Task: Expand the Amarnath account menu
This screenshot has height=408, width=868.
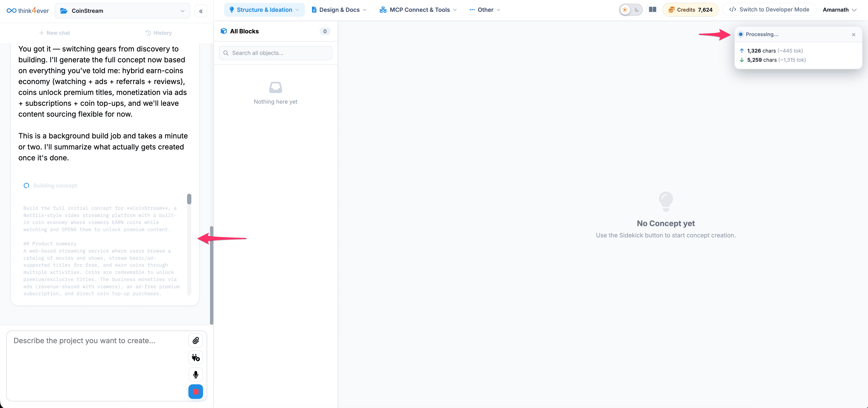Action: (x=840, y=10)
